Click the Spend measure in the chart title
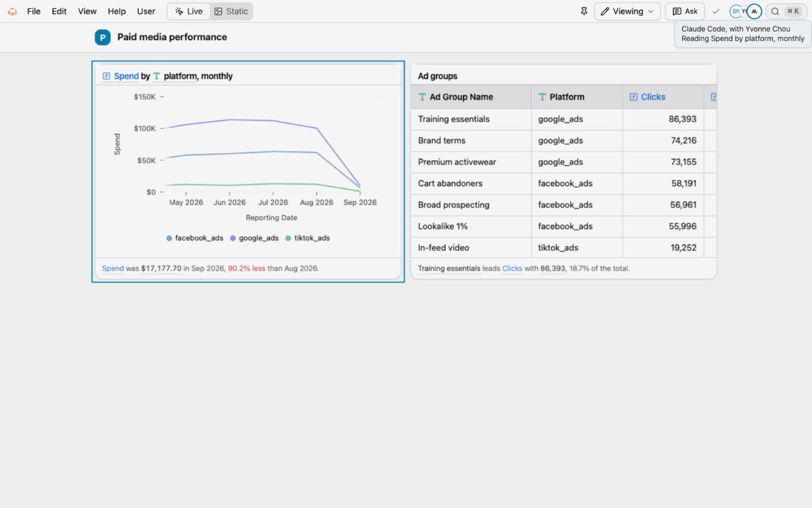The height and width of the screenshot is (508, 812). pyautogui.click(x=126, y=76)
